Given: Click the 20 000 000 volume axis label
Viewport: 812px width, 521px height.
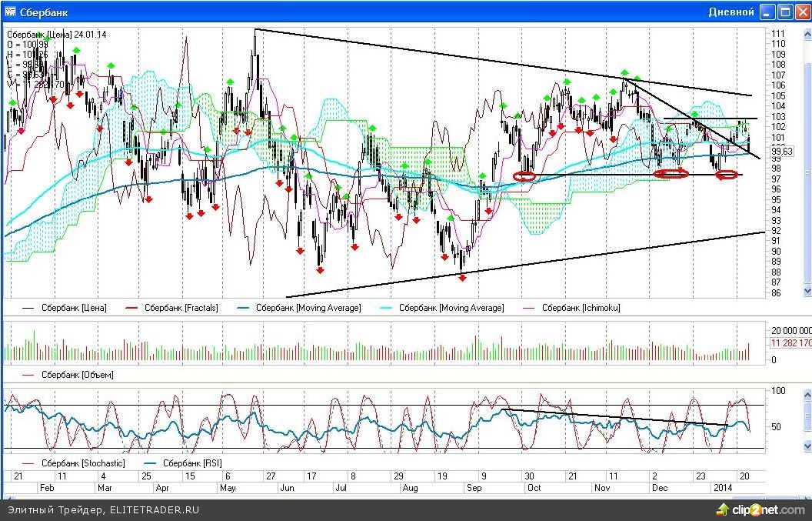Looking at the screenshot, I should point(791,331).
